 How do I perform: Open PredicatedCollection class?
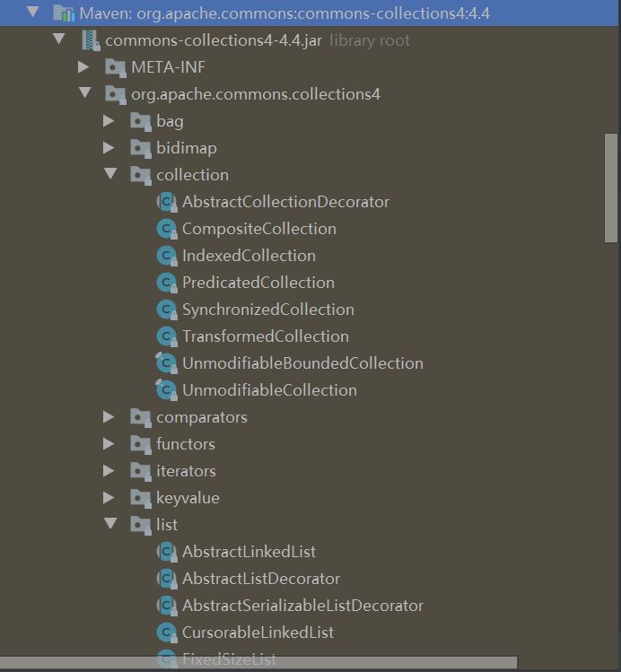tap(258, 283)
